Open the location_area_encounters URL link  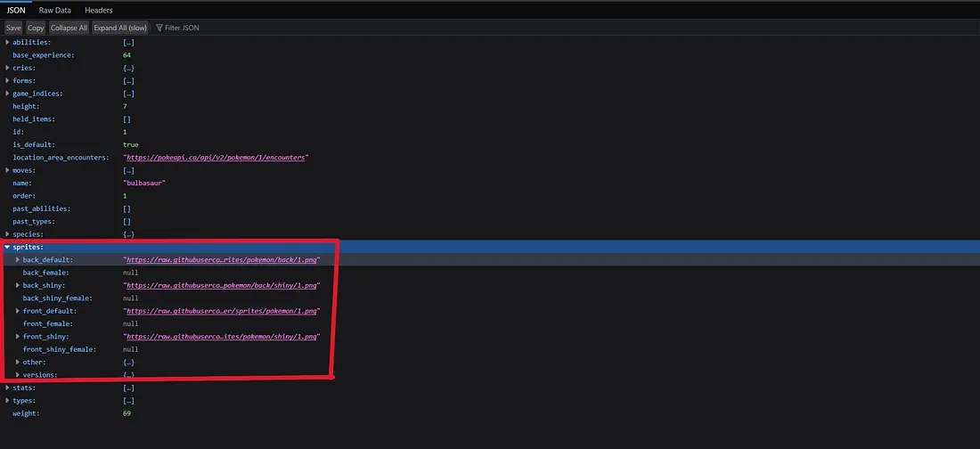216,158
